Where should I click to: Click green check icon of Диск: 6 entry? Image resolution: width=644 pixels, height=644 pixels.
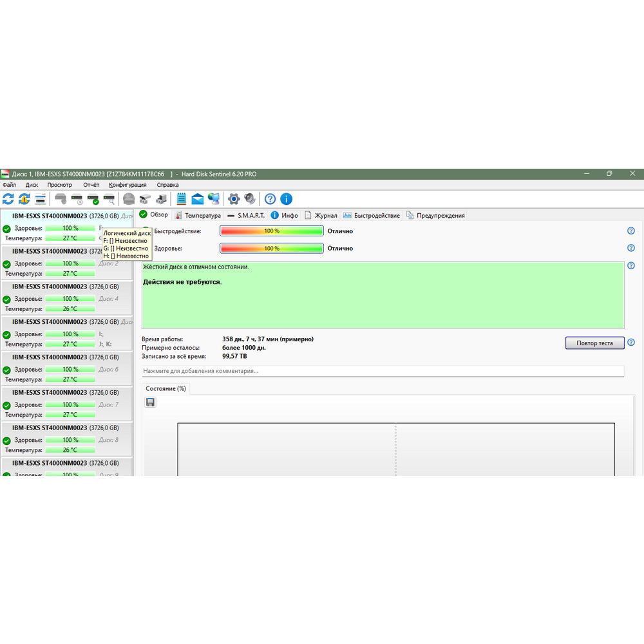coord(6,370)
